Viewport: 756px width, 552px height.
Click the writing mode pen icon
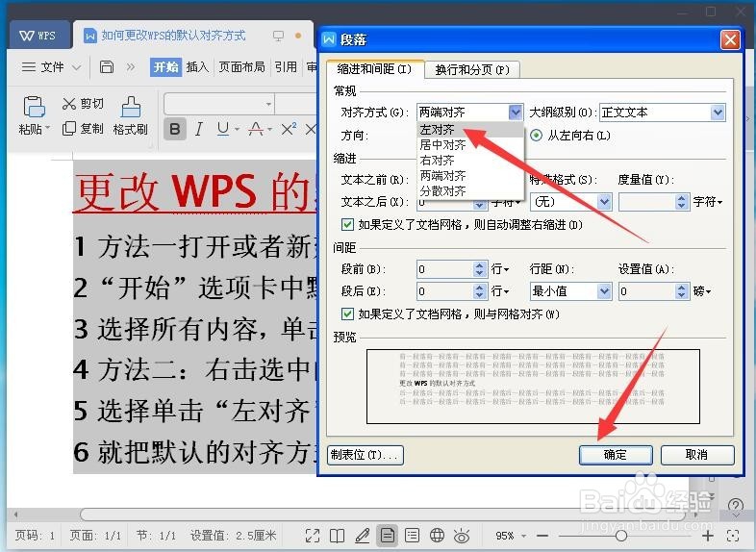coord(362,536)
